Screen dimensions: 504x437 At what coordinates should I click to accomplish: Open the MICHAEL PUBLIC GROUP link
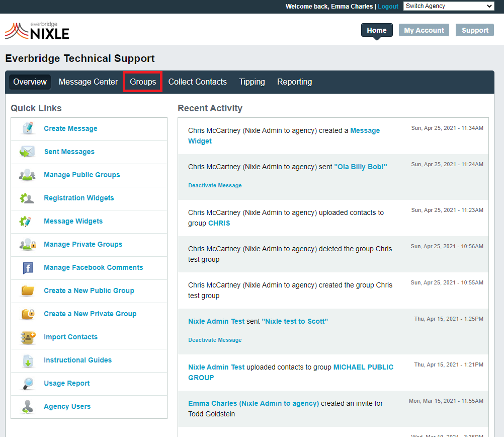363,367
